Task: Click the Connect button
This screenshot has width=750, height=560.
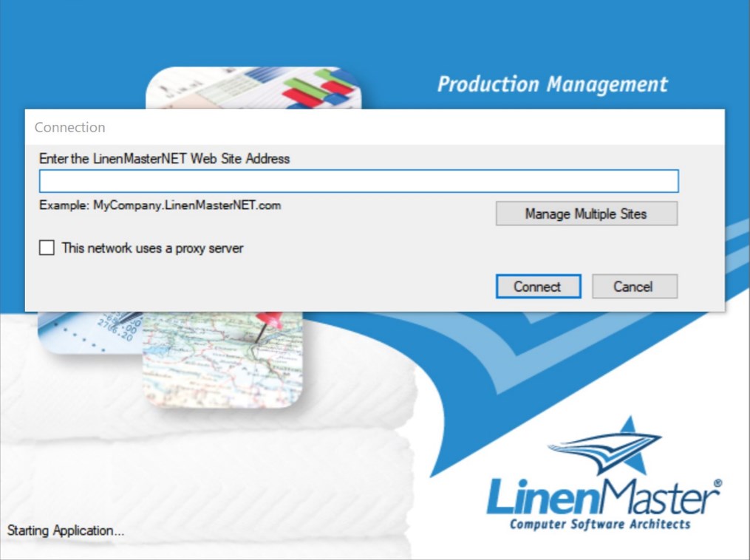Action: 538,287
